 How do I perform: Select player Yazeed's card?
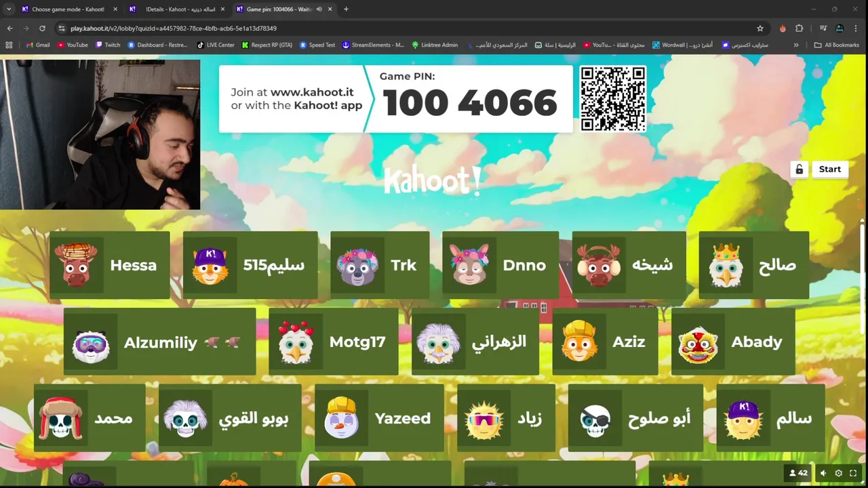tap(379, 418)
